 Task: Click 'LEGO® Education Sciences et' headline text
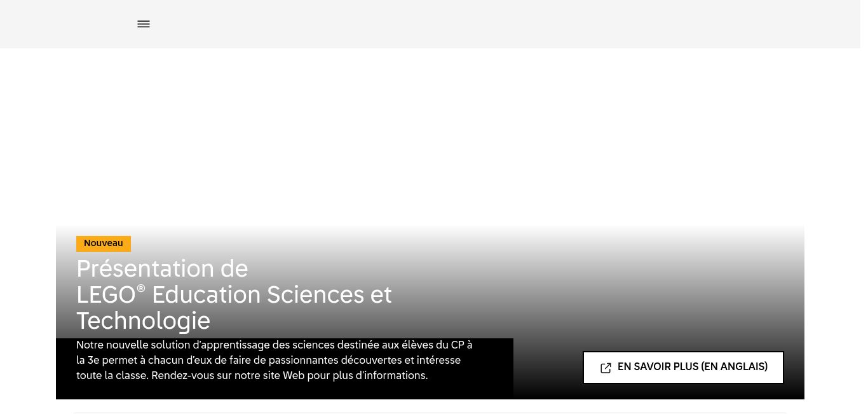(234, 295)
